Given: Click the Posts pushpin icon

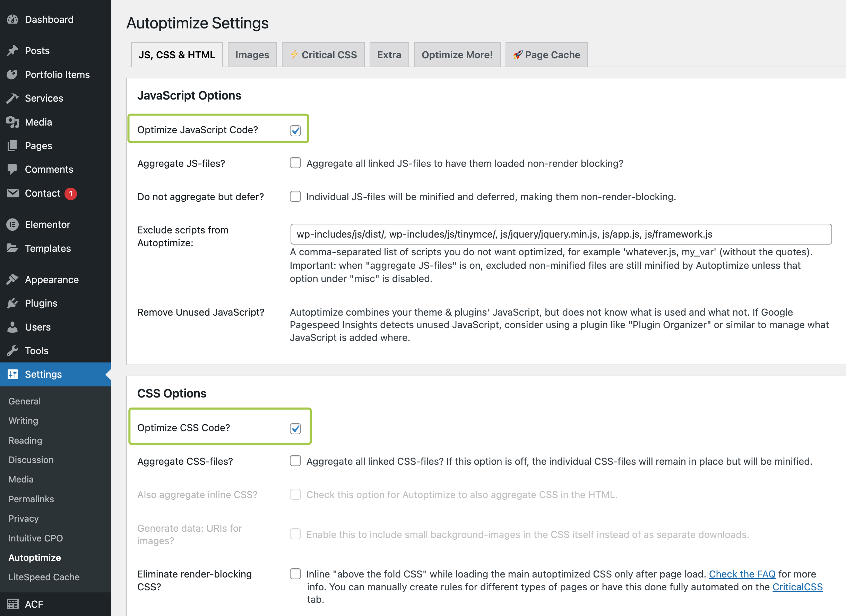Looking at the screenshot, I should (x=12, y=50).
